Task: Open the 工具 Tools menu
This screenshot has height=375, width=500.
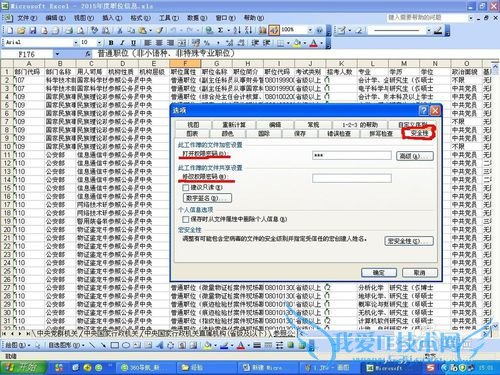Action: (169, 18)
